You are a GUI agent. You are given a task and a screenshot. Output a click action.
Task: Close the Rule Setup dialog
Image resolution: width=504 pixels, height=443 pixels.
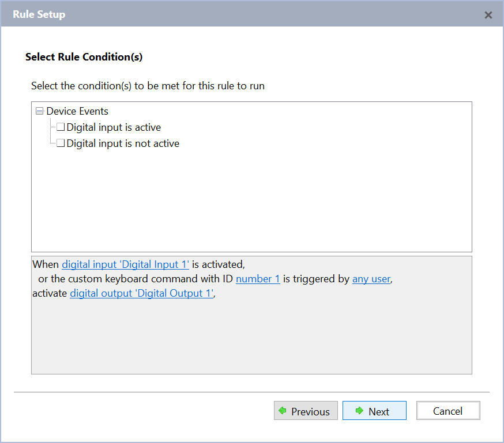(x=488, y=15)
